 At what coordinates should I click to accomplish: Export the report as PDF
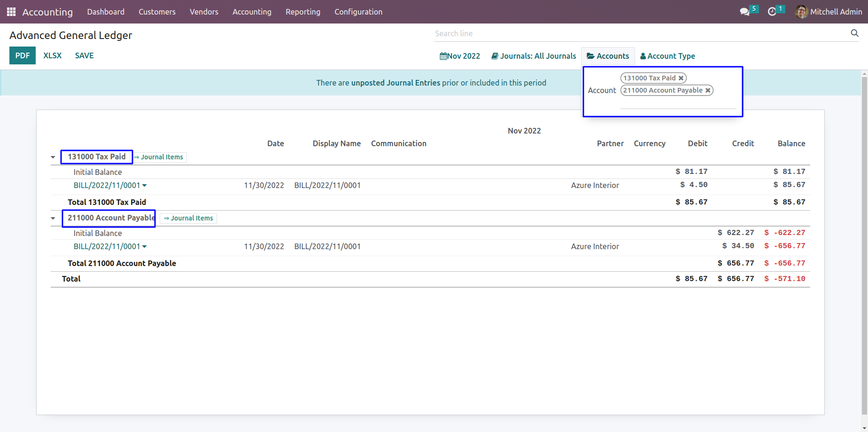click(23, 55)
